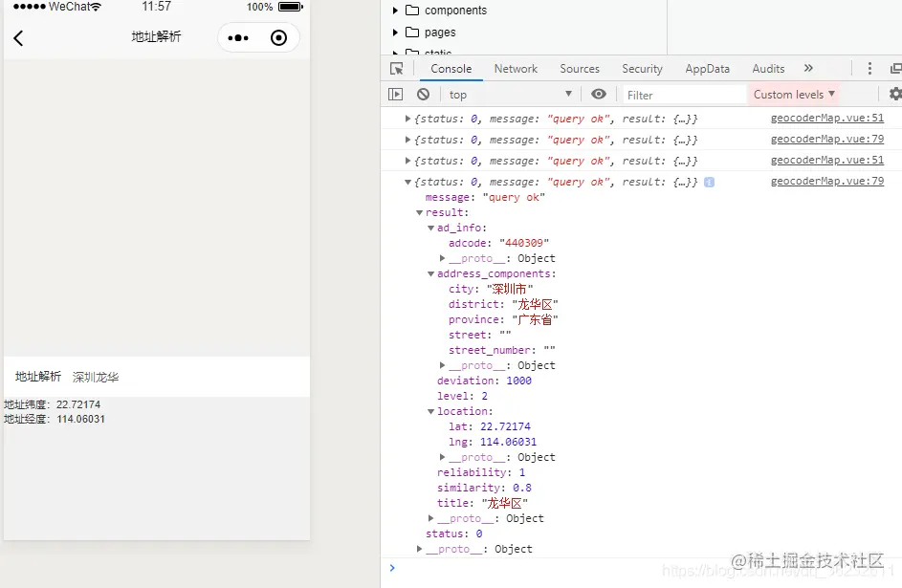This screenshot has height=588, width=902.
Task: Collapse the address_components node
Action: pyautogui.click(x=430, y=274)
